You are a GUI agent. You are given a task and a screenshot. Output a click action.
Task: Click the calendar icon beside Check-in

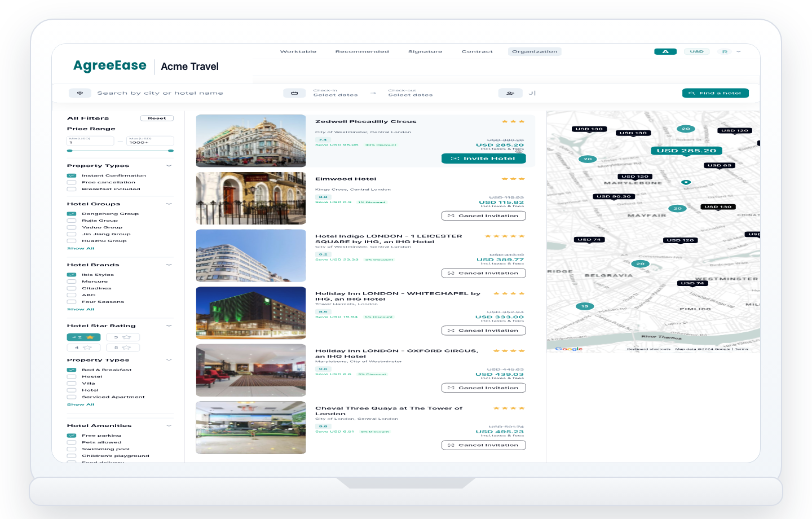294,93
